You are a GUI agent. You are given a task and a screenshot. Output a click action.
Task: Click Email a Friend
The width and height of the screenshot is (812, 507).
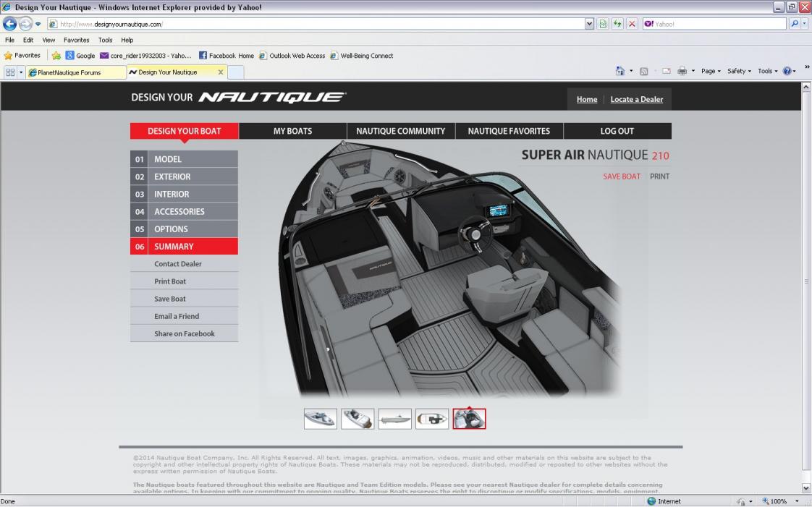[184, 316]
